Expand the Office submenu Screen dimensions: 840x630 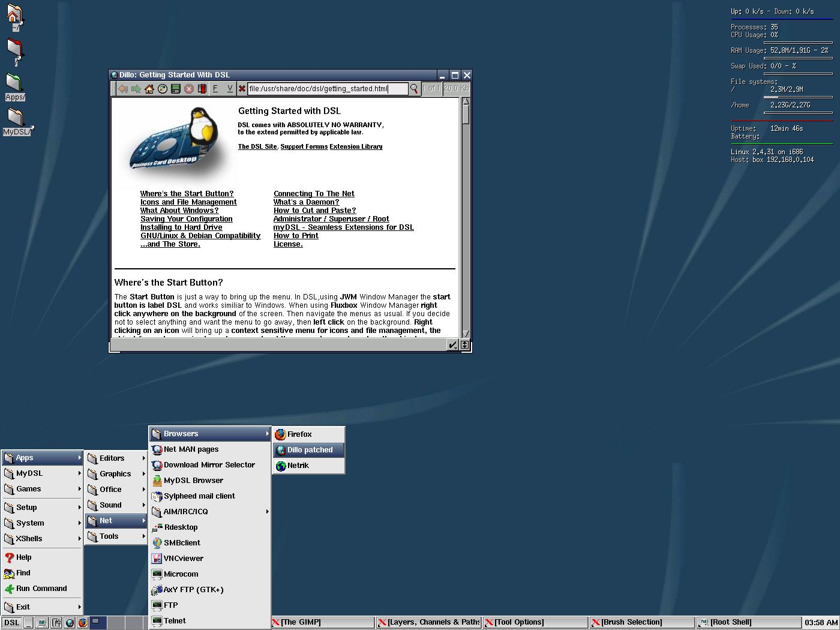[116, 490]
